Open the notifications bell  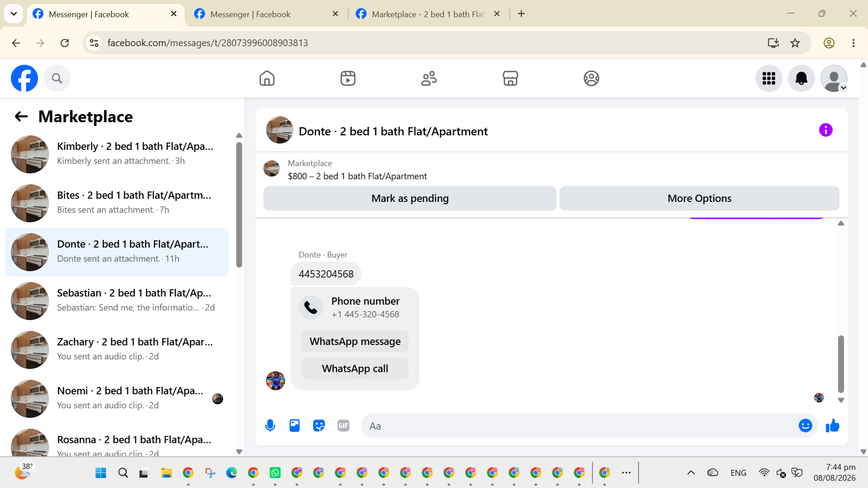801,78
